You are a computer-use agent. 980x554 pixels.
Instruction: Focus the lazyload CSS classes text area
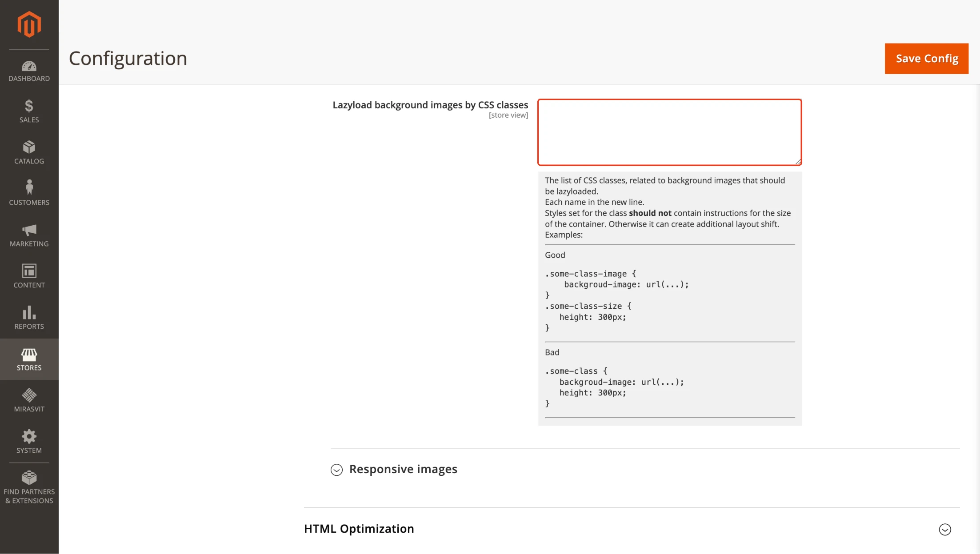(x=669, y=132)
